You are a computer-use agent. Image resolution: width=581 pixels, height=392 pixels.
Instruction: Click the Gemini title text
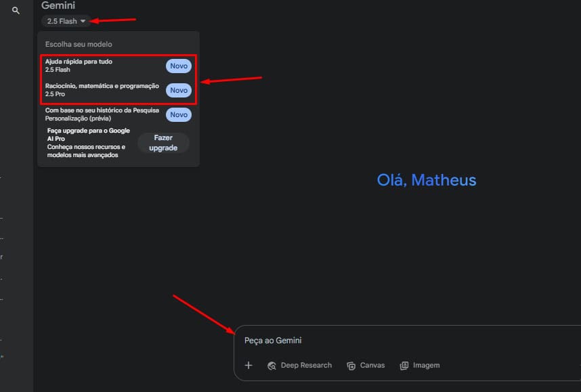[58, 5]
